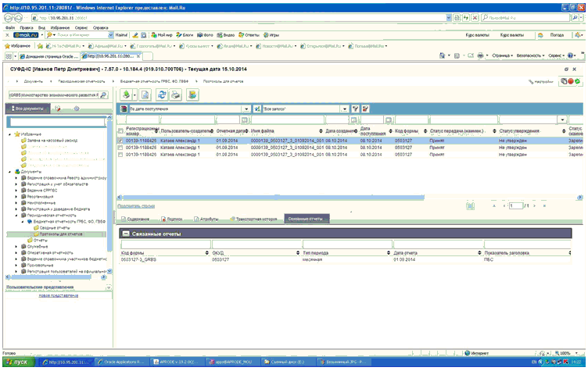Toggle the select-all checkbox in table header
Screen dimensions: 588x371
pos(120,130)
